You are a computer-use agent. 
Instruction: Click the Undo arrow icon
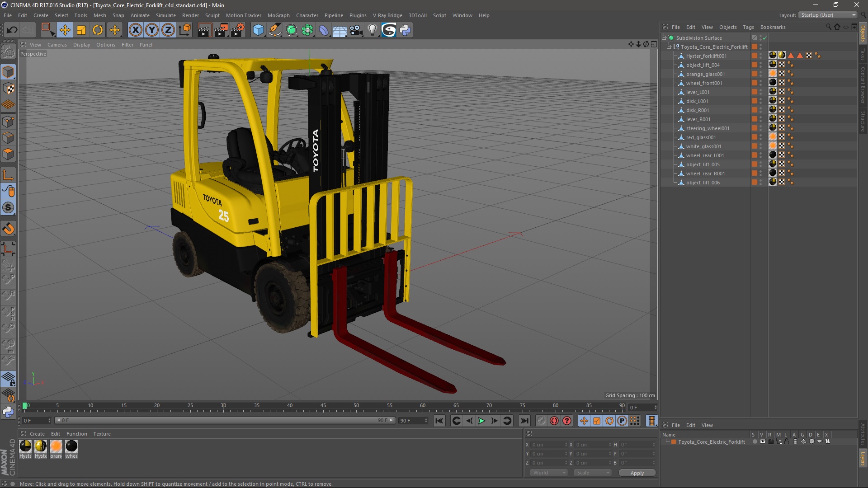(x=12, y=30)
